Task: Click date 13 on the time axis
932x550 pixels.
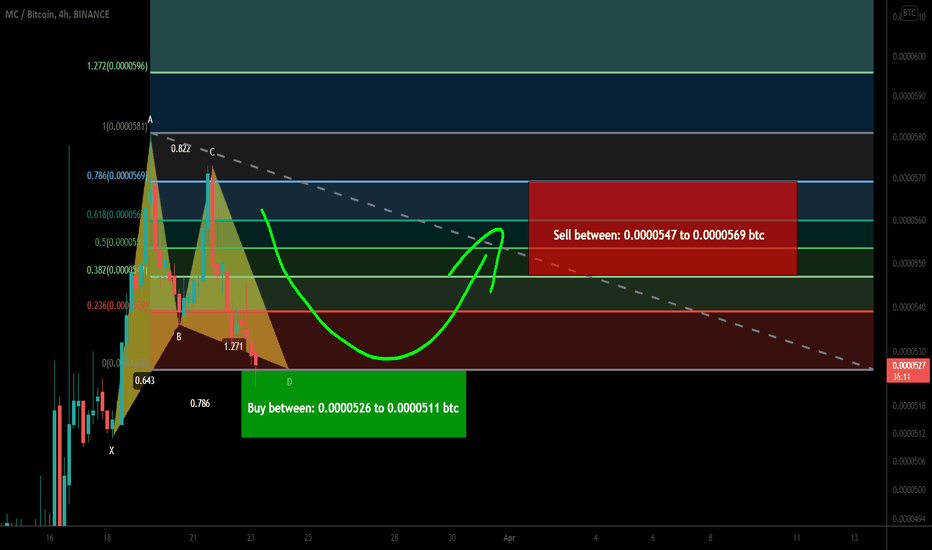Action: [x=854, y=538]
